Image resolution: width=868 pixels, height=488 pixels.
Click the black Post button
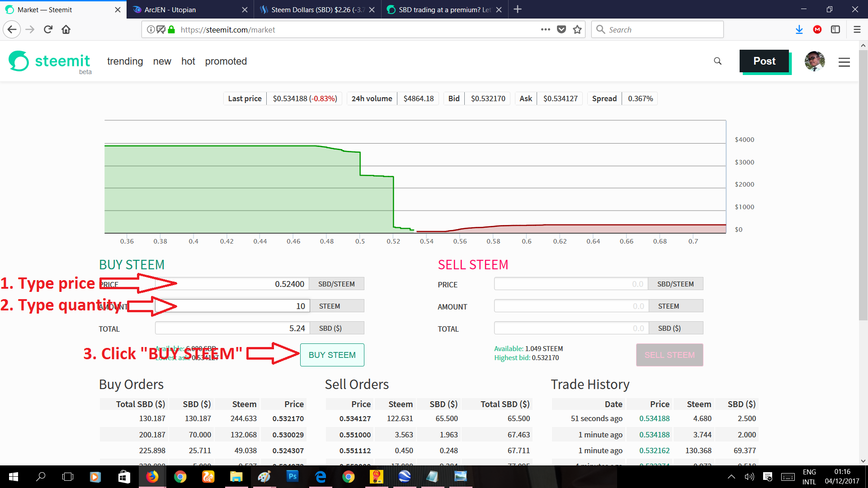[764, 61]
